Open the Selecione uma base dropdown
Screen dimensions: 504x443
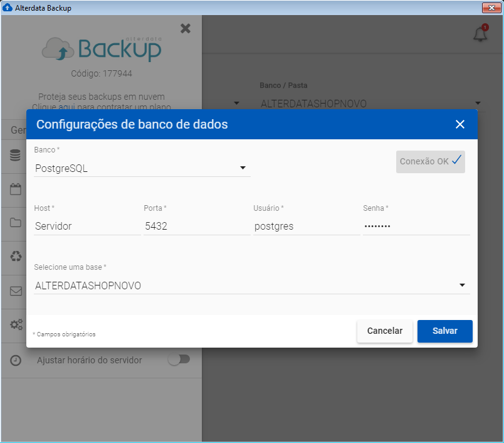[x=462, y=286]
